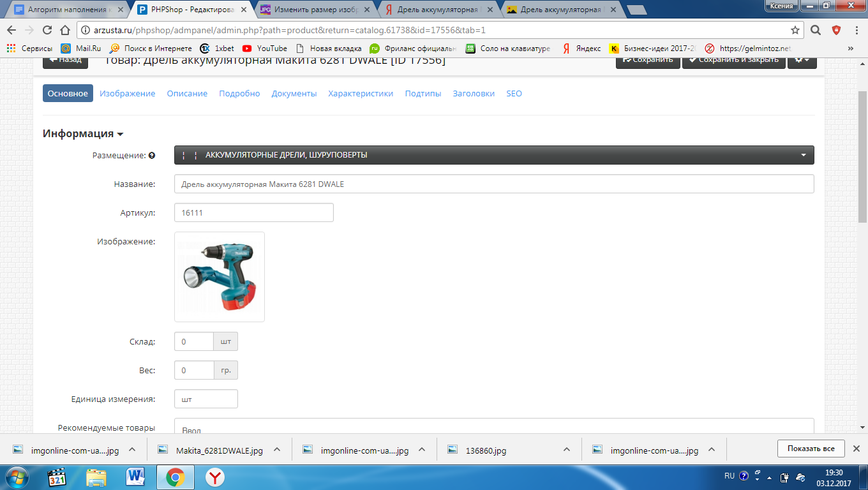Click the help icon next to Размещение
This screenshot has height=490, width=868.
coord(152,155)
